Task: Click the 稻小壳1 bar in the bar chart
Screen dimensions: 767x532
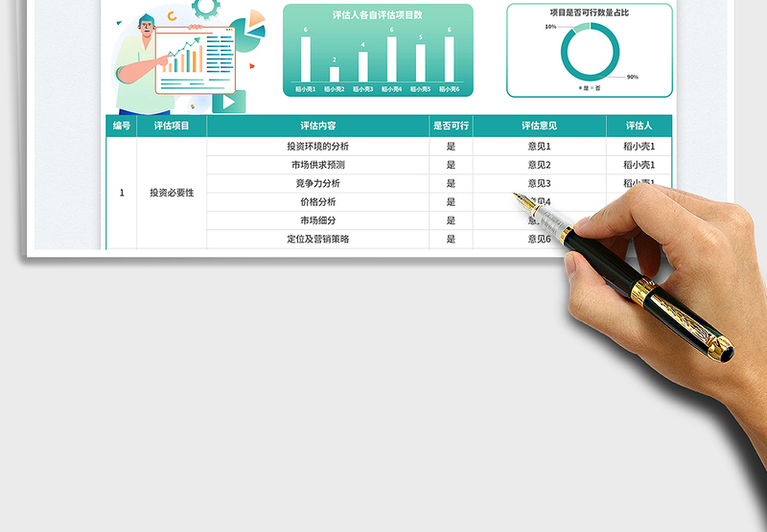Action: (x=306, y=59)
